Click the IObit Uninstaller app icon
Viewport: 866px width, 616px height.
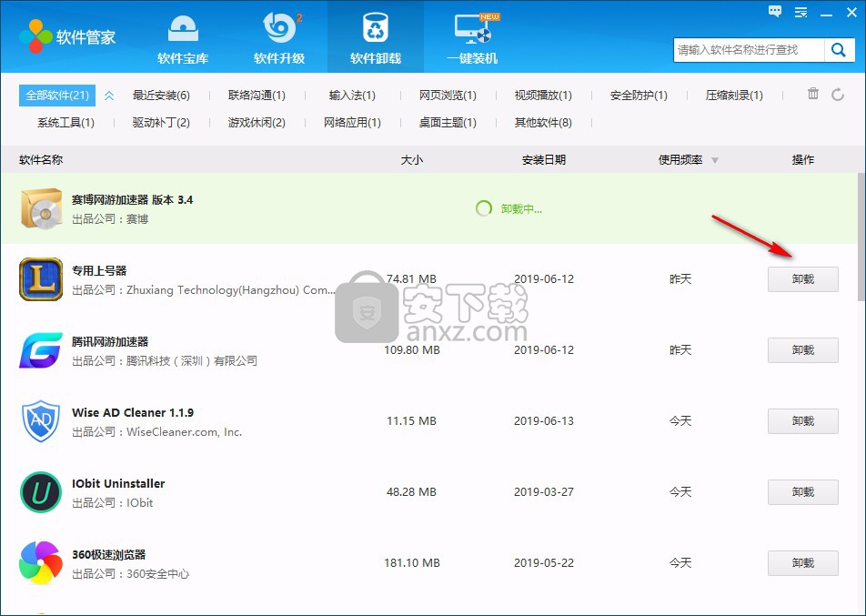pyautogui.click(x=41, y=491)
